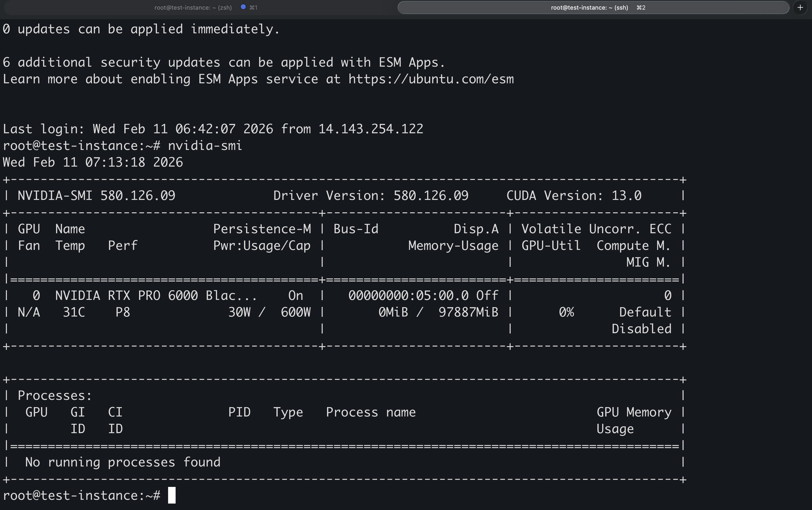
Task: Open a new terminal tab with plus button
Action: click(x=800, y=8)
